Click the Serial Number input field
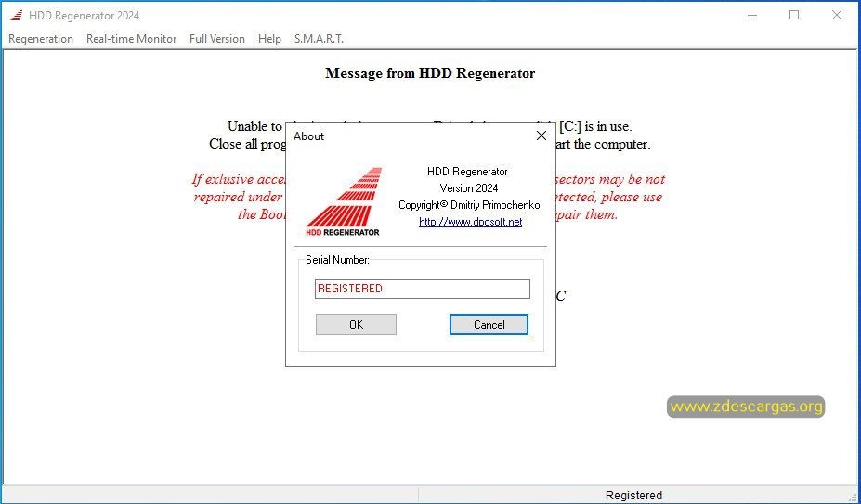The width and height of the screenshot is (861, 504). click(x=423, y=289)
